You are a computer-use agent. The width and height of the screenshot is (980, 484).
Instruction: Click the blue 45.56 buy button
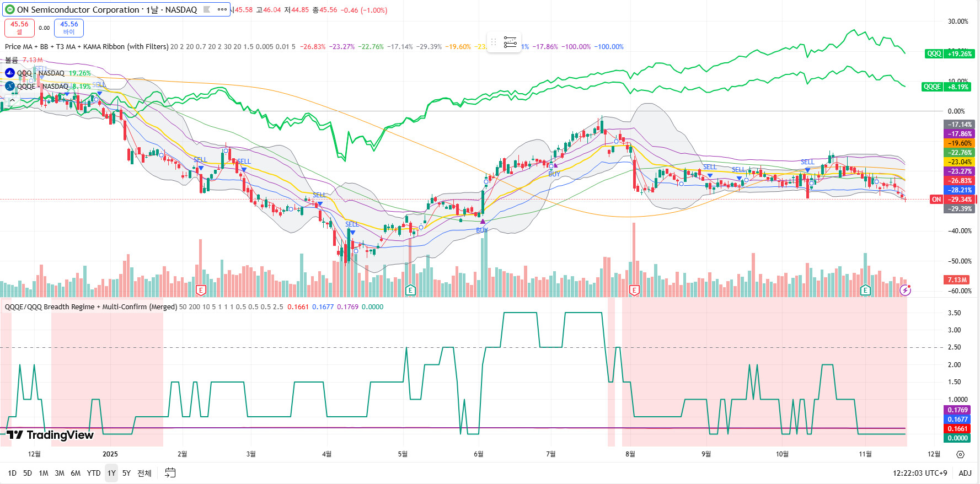tap(69, 28)
